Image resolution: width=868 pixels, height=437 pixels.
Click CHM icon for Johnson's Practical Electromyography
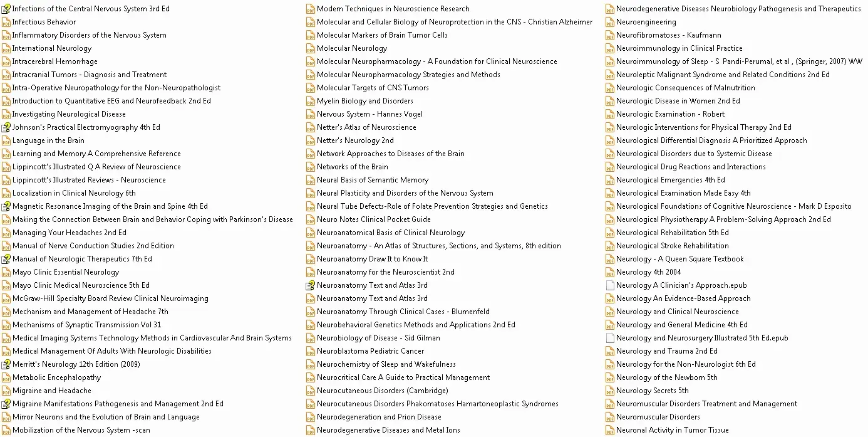6,127
